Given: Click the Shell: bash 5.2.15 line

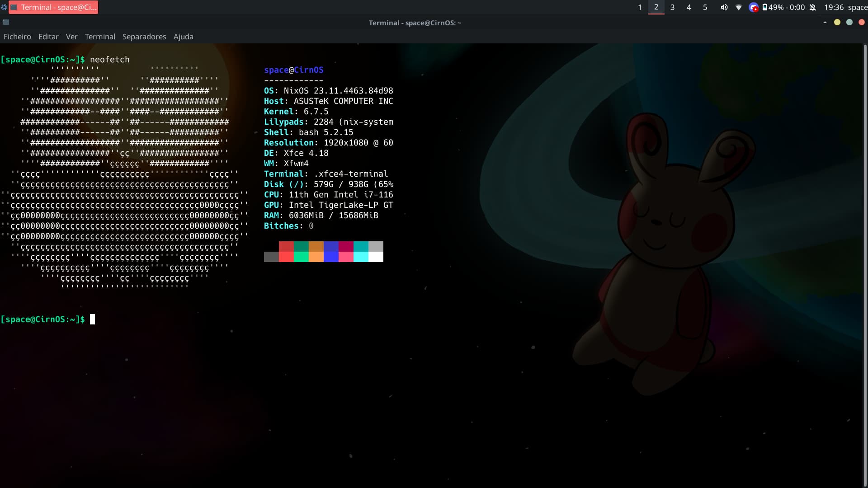Looking at the screenshot, I should pos(309,132).
